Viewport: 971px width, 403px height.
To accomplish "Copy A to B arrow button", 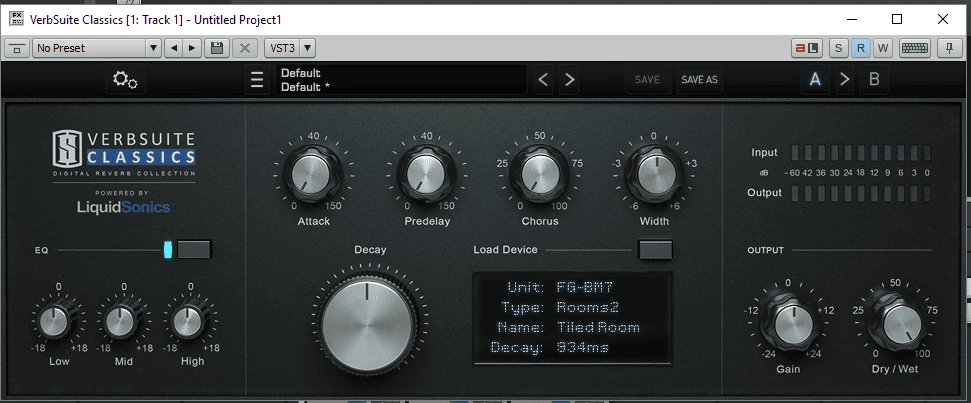I will pos(845,80).
